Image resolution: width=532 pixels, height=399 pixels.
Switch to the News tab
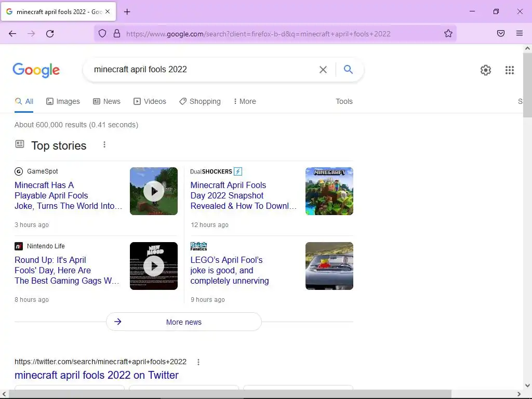pos(107,101)
